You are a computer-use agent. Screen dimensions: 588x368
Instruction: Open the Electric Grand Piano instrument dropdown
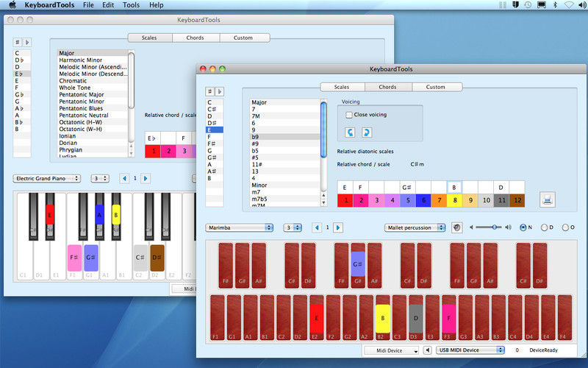click(47, 178)
